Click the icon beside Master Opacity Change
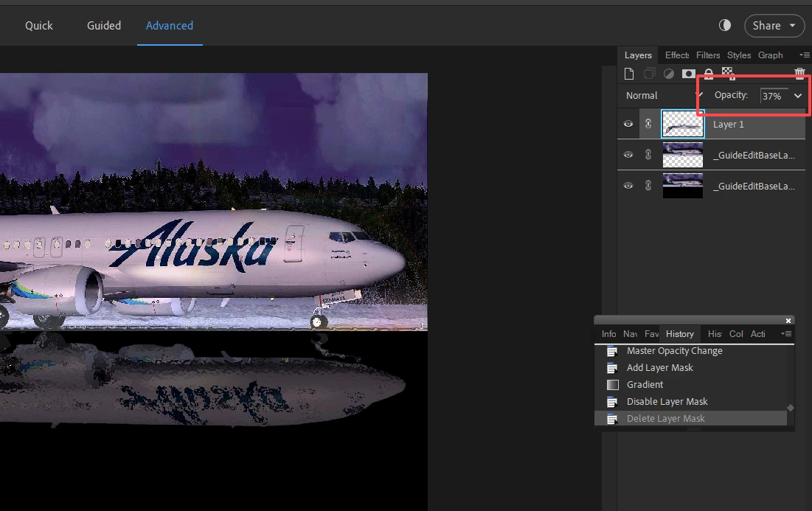The image size is (812, 511). point(612,351)
